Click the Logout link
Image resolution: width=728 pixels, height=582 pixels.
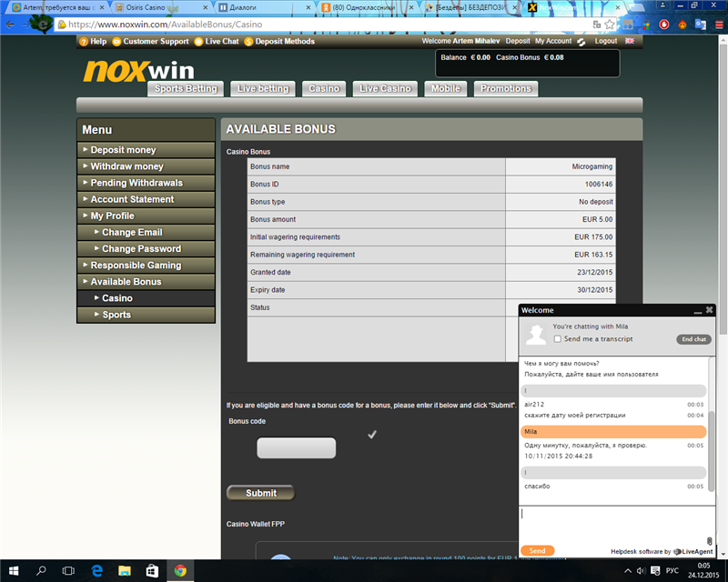(x=605, y=41)
